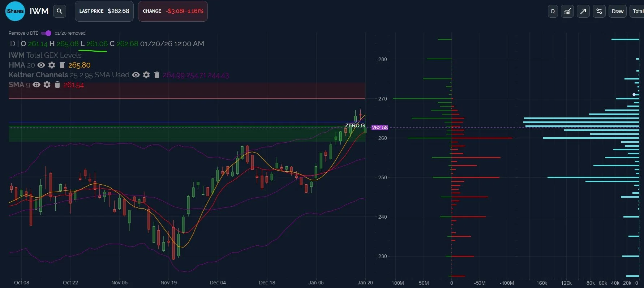Click the iShares logo icon
Screen dimensions: 644x288
[15, 11]
